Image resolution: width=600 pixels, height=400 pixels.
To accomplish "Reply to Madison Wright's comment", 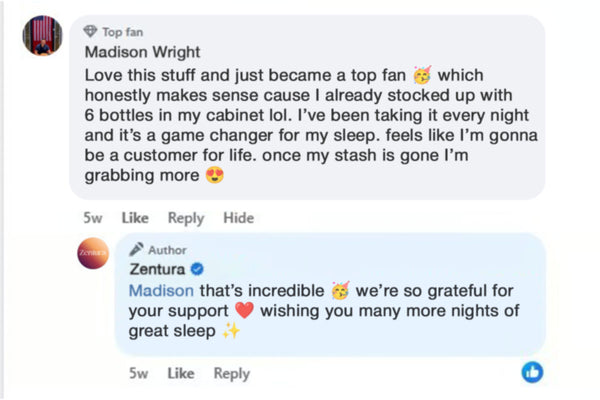I will 186,218.
